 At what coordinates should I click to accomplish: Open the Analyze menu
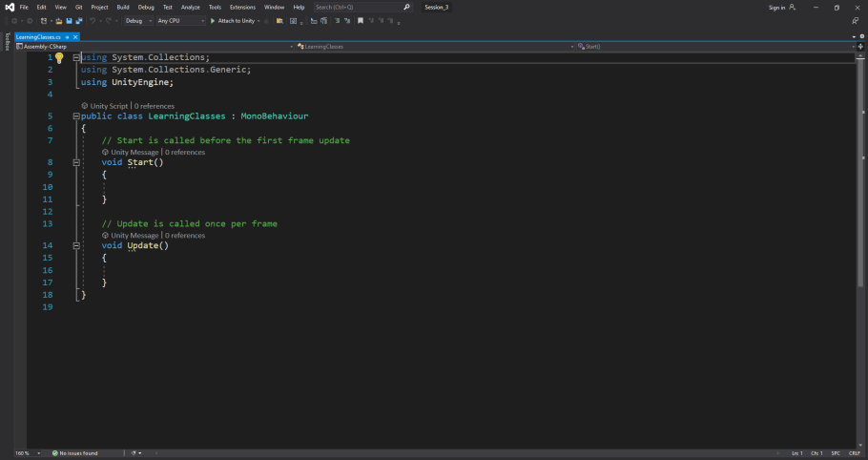tap(191, 8)
